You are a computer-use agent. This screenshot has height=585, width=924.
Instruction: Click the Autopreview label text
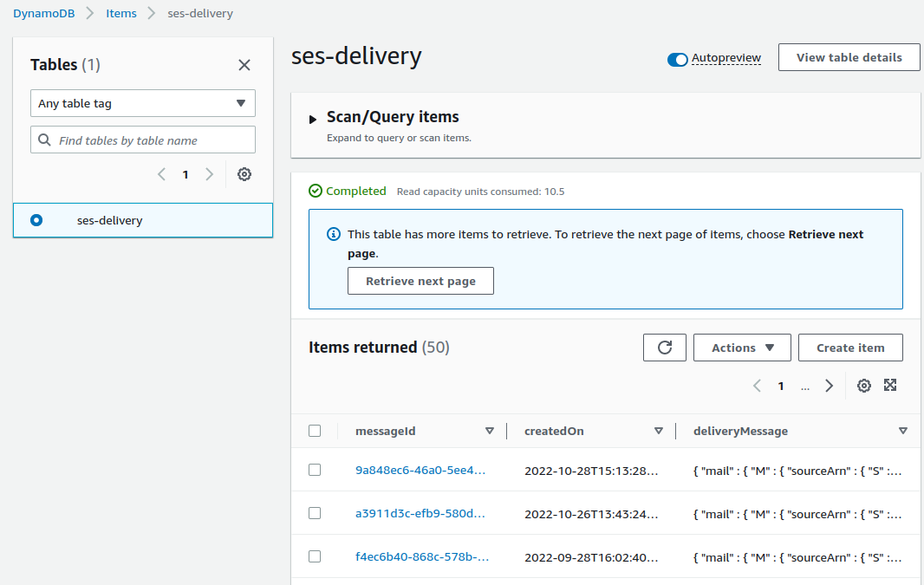point(726,58)
